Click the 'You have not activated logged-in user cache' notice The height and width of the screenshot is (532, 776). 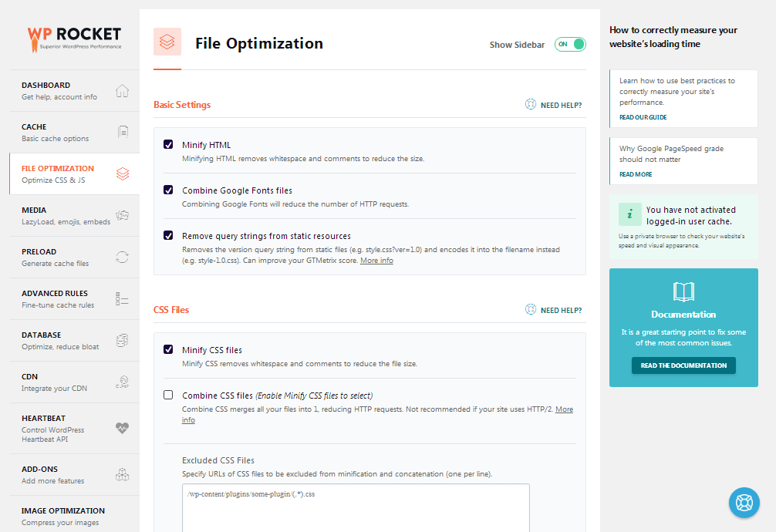(683, 227)
